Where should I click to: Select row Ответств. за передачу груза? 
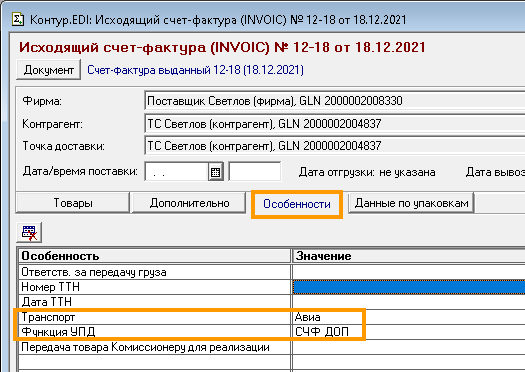[x=154, y=272]
